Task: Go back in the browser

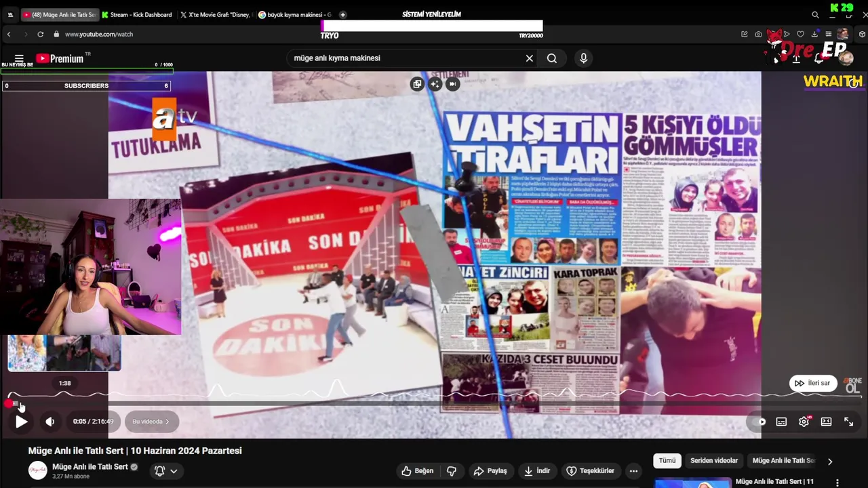Action: tap(9, 34)
